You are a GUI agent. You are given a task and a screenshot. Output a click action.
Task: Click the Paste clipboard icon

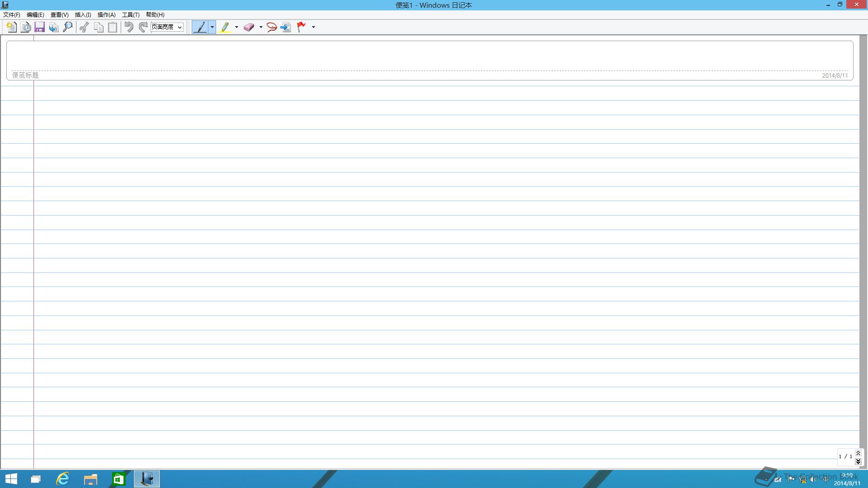click(113, 27)
